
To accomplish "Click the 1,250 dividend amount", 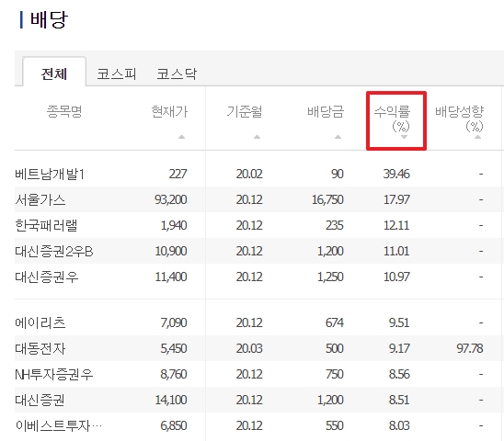I will tap(330, 277).
